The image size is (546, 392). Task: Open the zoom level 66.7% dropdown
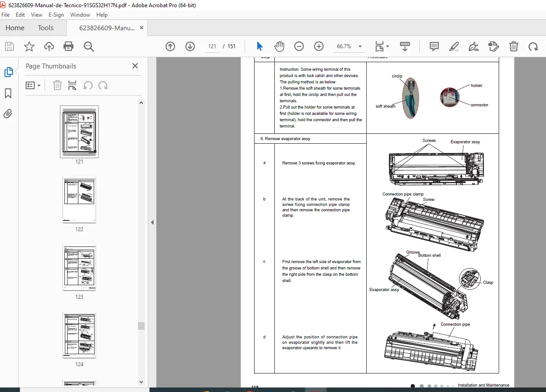point(350,46)
